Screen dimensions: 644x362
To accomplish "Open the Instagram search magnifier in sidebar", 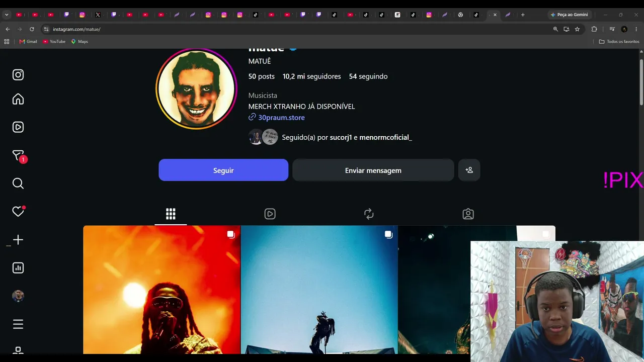I will [x=18, y=184].
